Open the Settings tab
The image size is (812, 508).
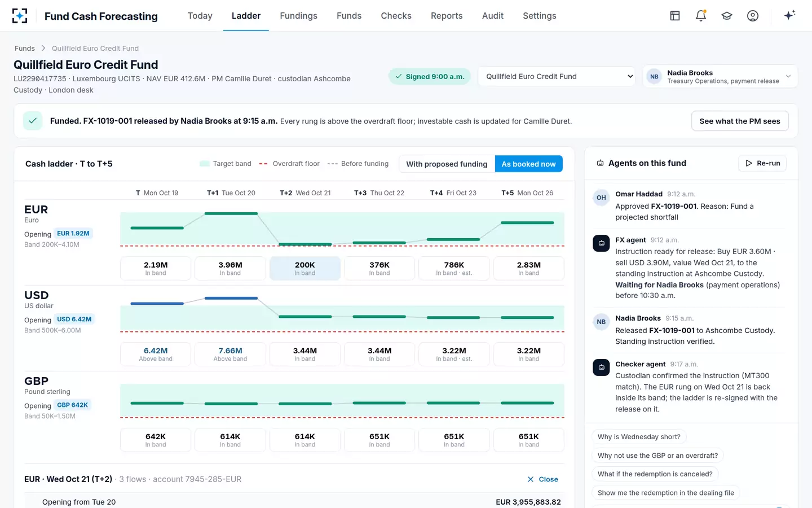pos(540,16)
